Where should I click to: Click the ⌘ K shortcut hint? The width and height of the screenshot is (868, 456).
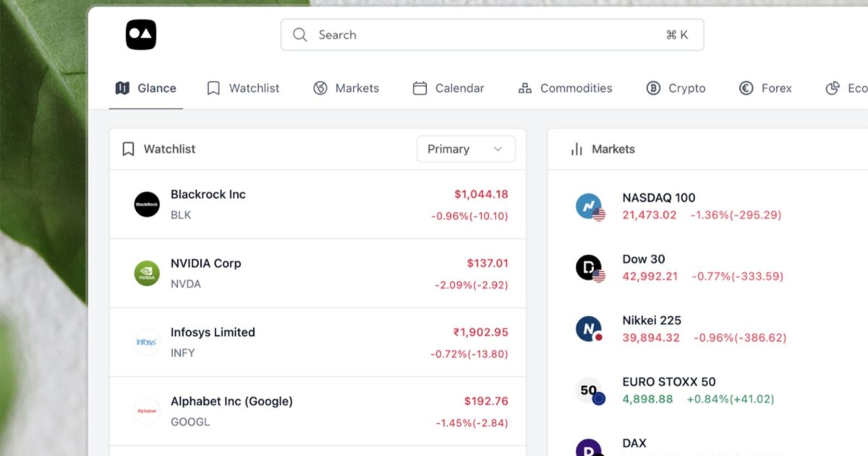pyautogui.click(x=677, y=35)
